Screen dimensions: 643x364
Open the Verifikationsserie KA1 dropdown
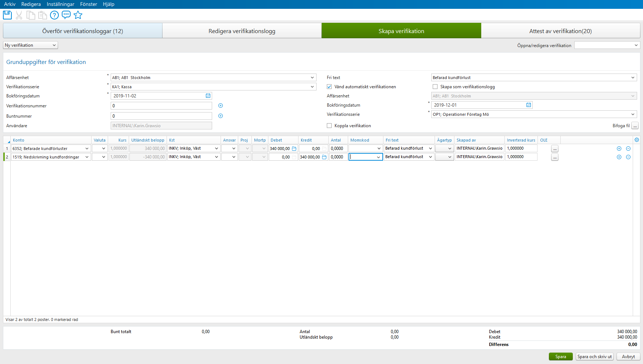pyautogui.click(x=312, y=86)
